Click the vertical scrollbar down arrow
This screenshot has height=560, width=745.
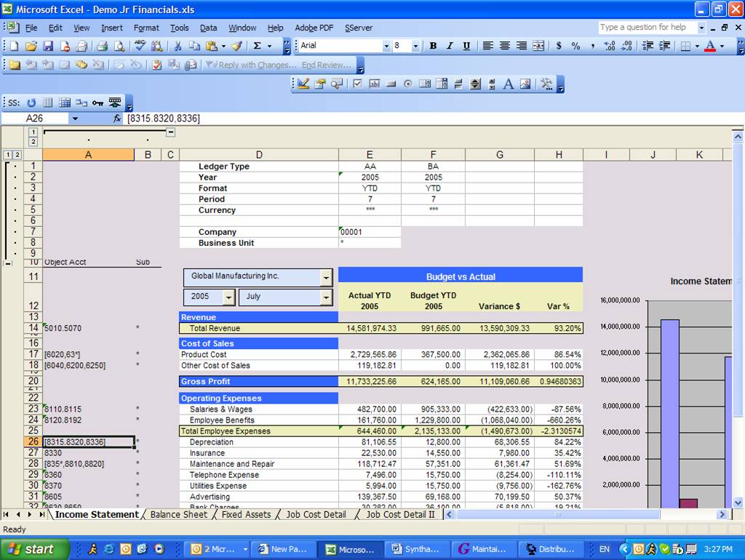pyautogui.click(x=738, y=503)
